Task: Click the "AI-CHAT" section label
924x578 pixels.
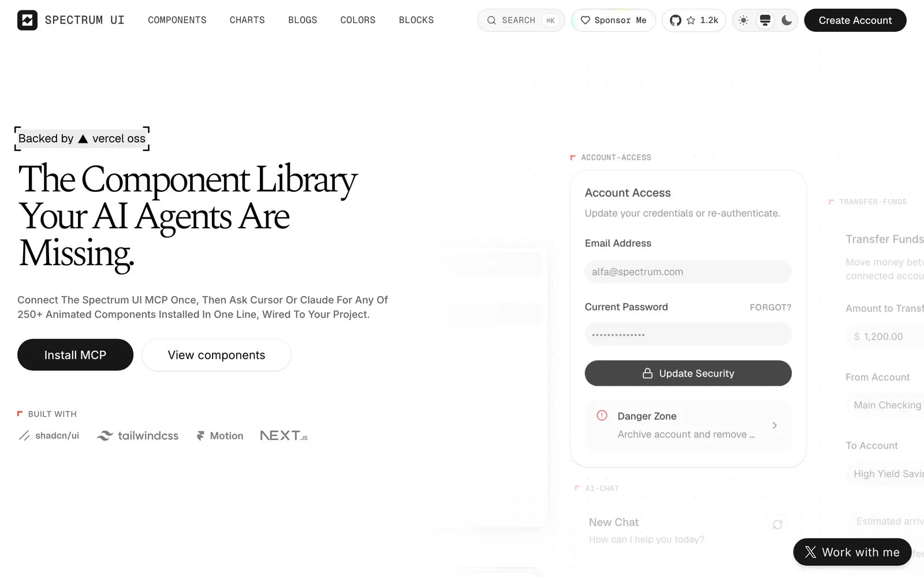Action: (602, 488)
